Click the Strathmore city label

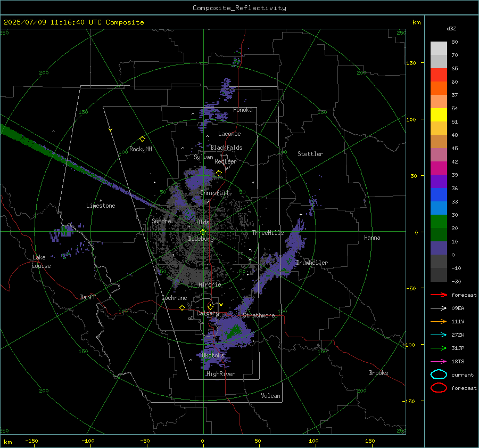[259, 315]
